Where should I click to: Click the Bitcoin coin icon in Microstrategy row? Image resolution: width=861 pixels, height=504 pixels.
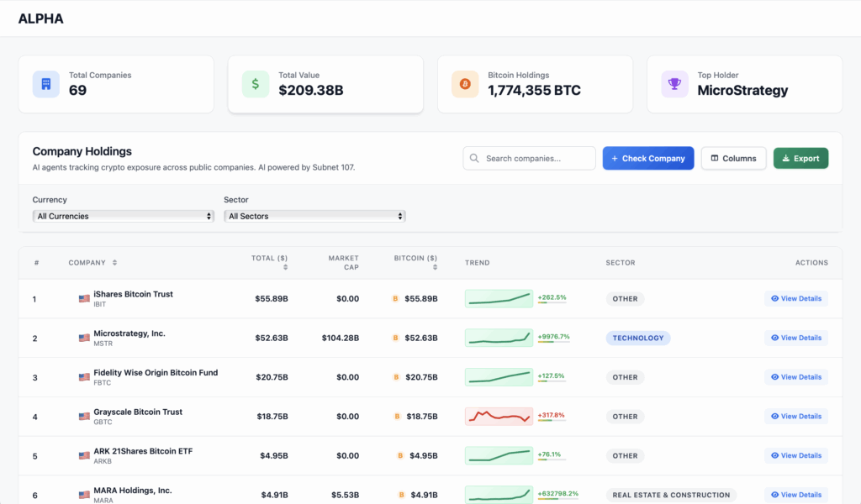395,338
